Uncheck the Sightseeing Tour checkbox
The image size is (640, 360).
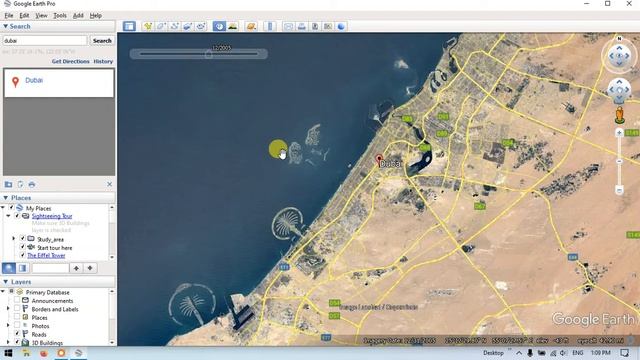coord(17,216)
